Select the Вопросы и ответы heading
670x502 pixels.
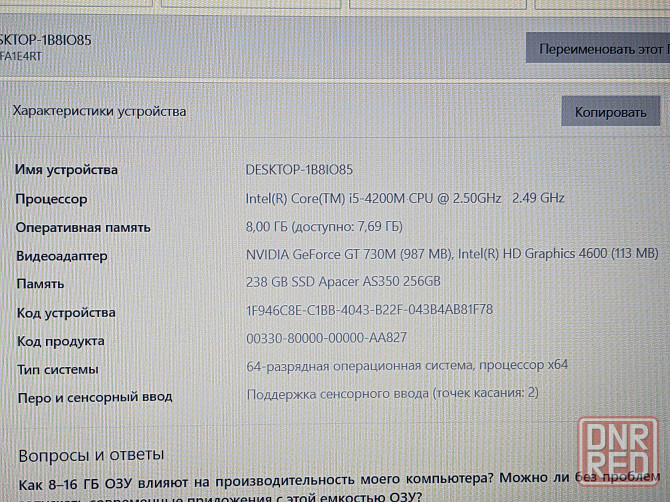(x=91, y=455)
